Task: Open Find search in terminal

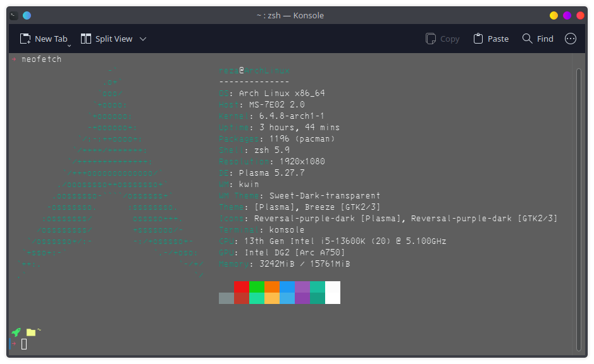Action: pos(538,39)
